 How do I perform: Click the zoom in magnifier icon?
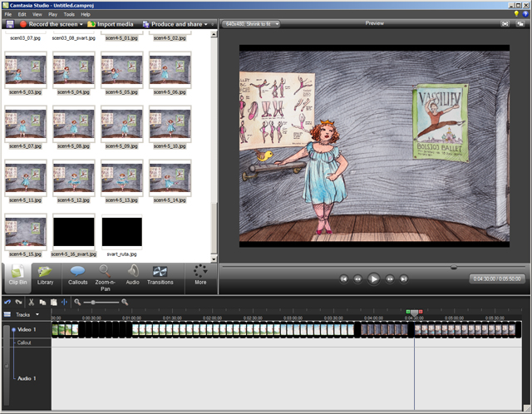pos(125,302)
